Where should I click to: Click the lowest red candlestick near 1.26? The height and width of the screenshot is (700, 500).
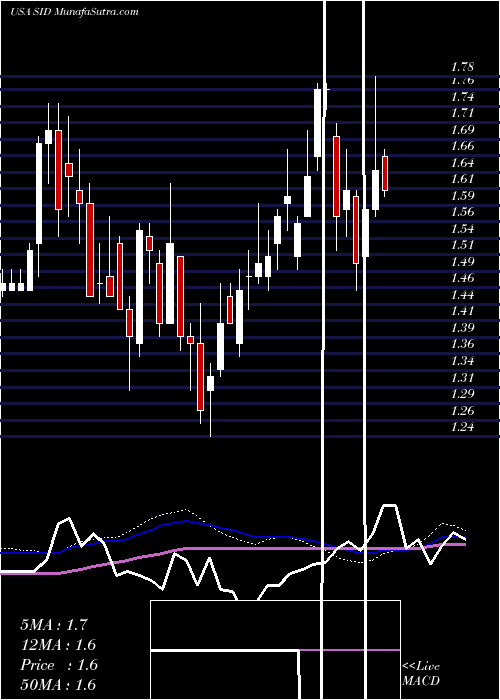(x=200, y=377)
